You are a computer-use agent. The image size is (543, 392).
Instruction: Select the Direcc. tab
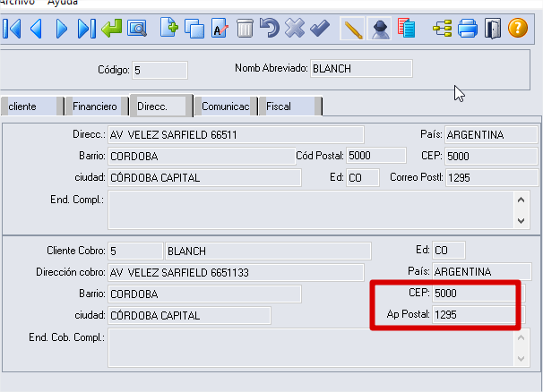161,106
